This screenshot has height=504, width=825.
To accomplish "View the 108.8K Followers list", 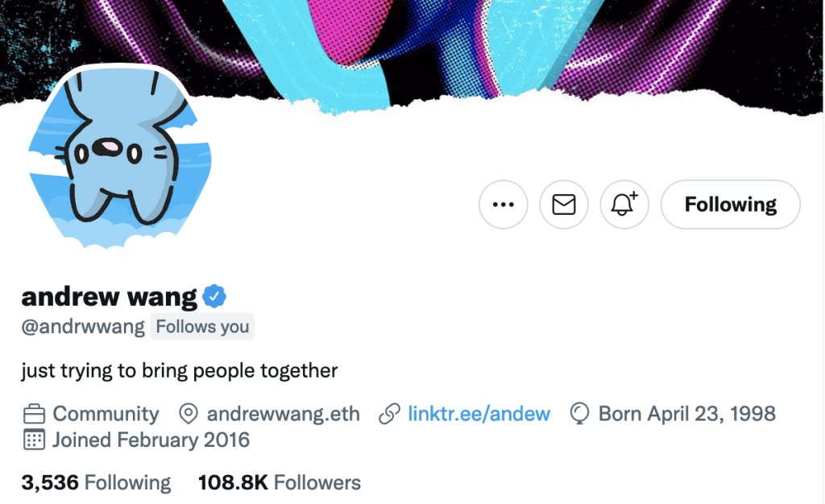I will click(x=280, y=482).
